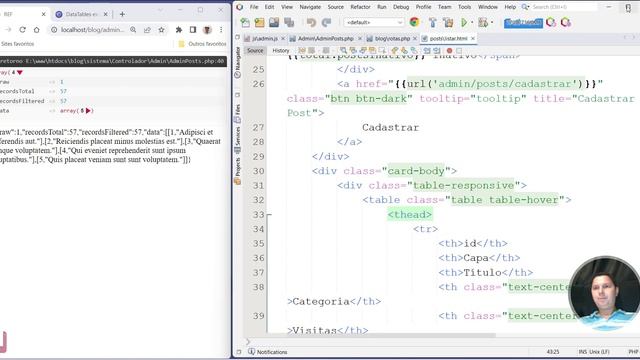Click the share page icon in address bar
Image resolution: width=640 pixels, height=360 pixels.
click(147, 30)
